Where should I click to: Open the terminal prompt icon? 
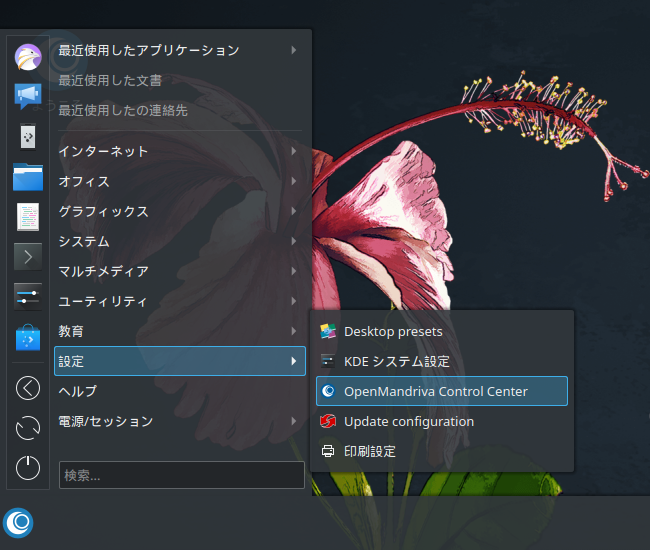[x=28, y=257]
